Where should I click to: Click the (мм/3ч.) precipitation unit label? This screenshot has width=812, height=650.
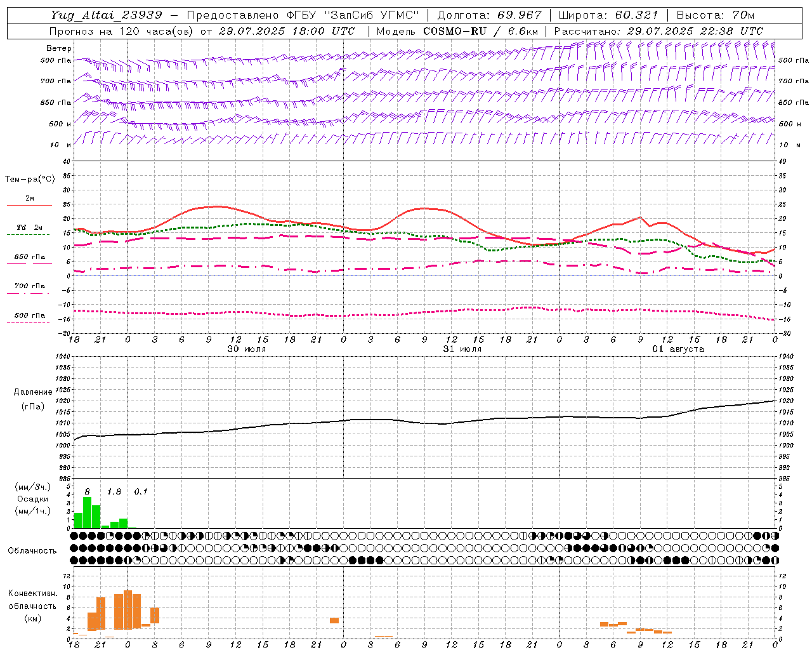click(34, 487)
